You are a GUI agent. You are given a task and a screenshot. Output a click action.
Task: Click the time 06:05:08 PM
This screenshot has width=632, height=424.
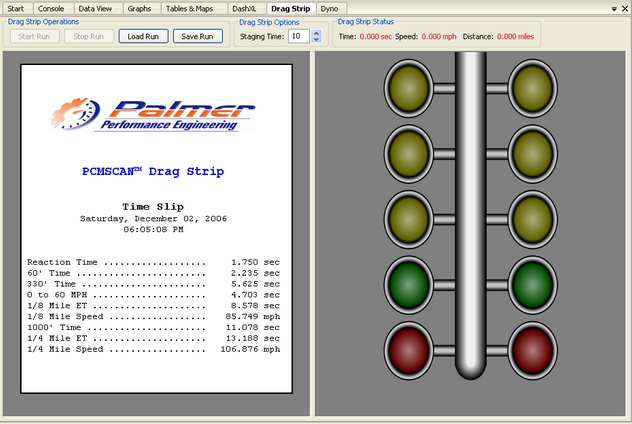153,230
